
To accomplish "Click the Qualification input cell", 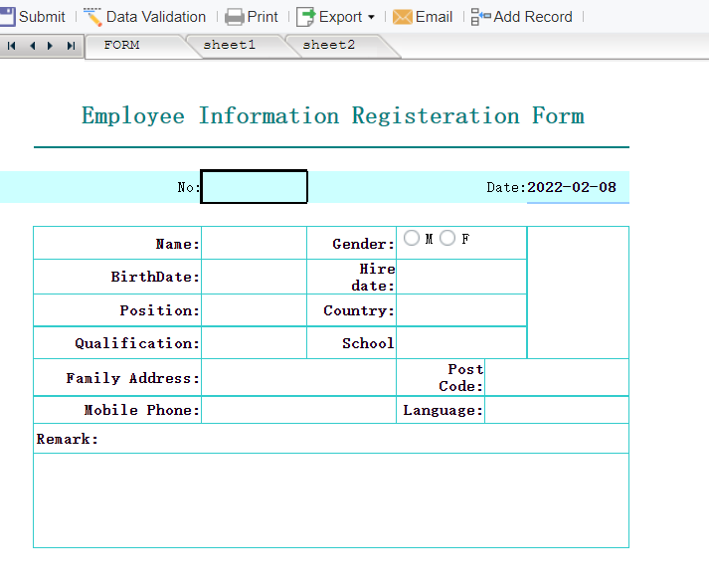I will click(x=255, y=343).
